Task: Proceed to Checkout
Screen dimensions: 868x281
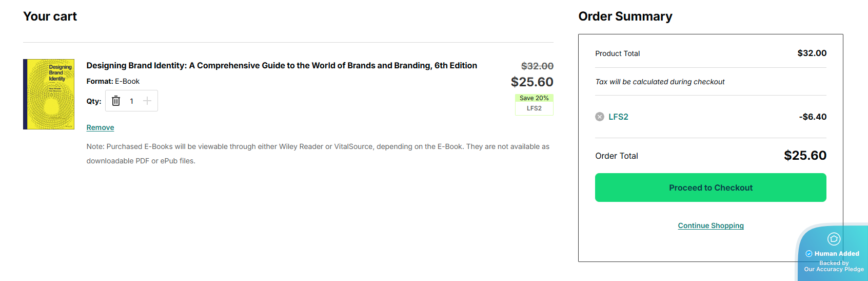Action: pos(711,188)
